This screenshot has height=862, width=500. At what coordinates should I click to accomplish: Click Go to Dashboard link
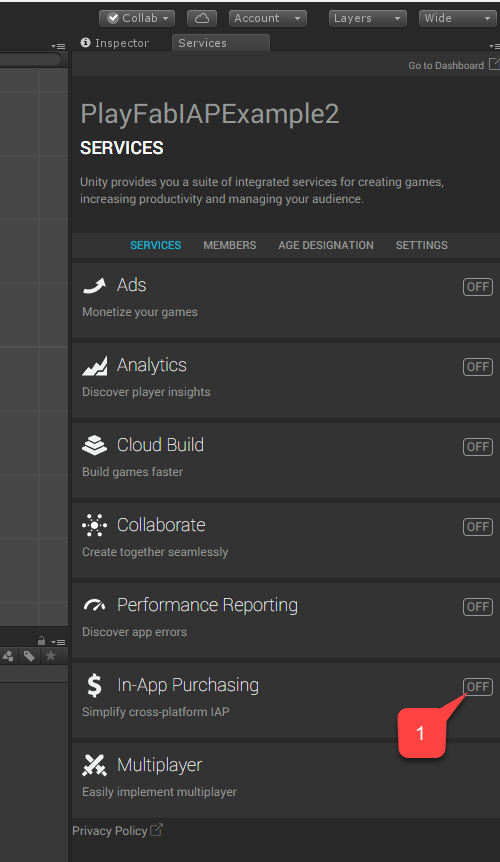446,65
